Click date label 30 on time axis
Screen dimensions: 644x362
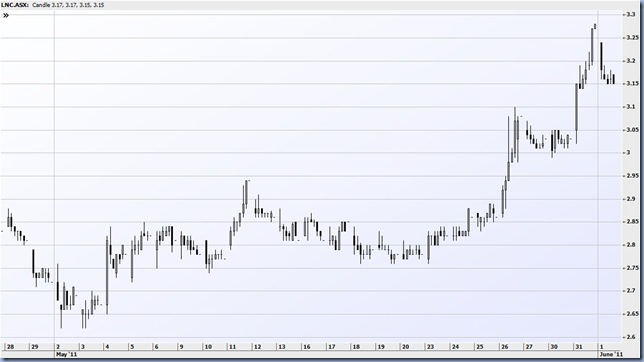click(554, 347)
